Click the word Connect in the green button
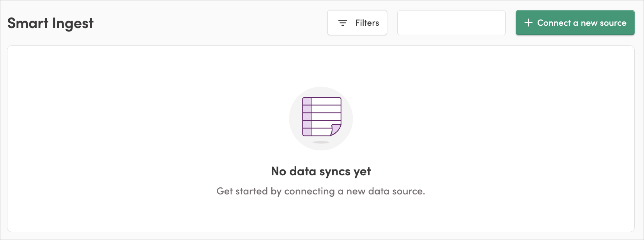 (554, 23)
